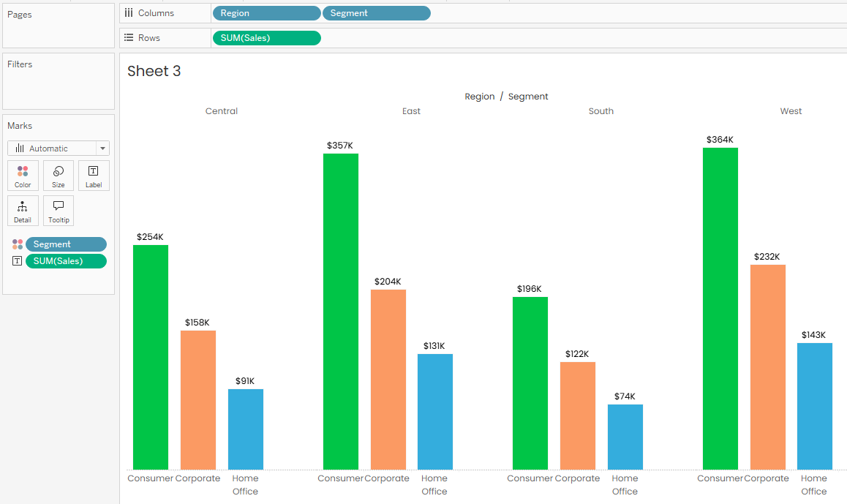Click the label icon beside SUM(Sales) pill

(x=18, y=261)
